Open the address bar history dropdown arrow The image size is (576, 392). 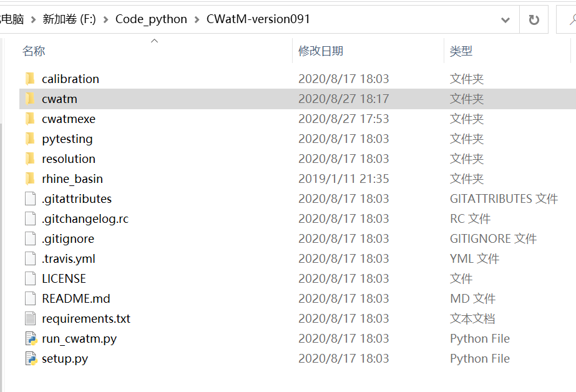pyautogui.click(x=505, y=19)
